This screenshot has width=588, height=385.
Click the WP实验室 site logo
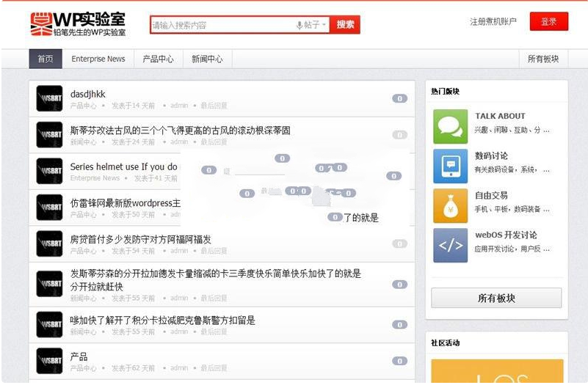pyautogui.click(x=78, y=24)
